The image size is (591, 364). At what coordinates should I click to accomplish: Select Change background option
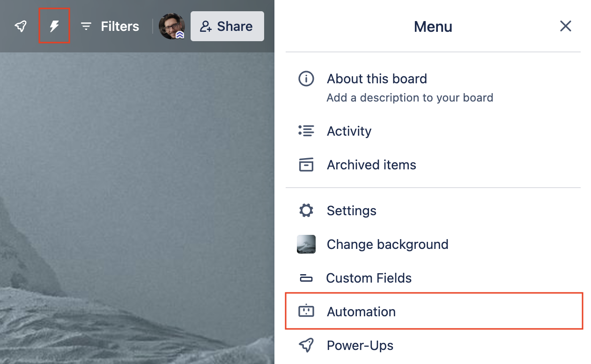click(433, 244)
